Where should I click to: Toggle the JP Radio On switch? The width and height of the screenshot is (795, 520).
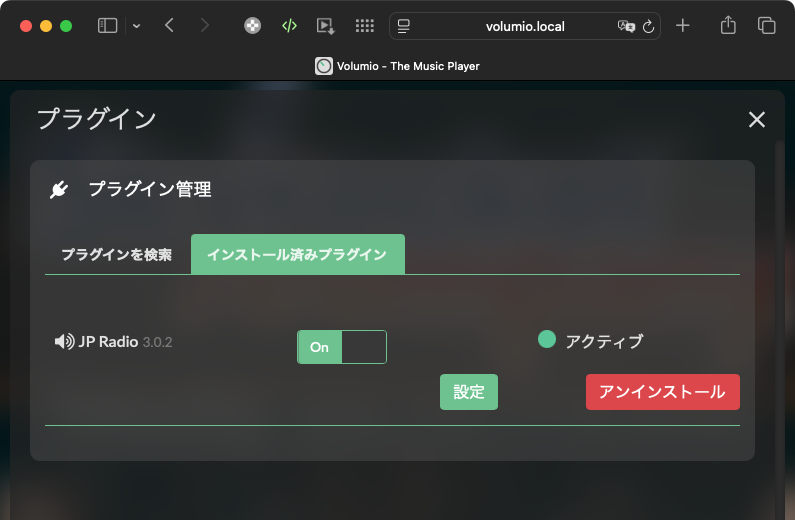342,347
